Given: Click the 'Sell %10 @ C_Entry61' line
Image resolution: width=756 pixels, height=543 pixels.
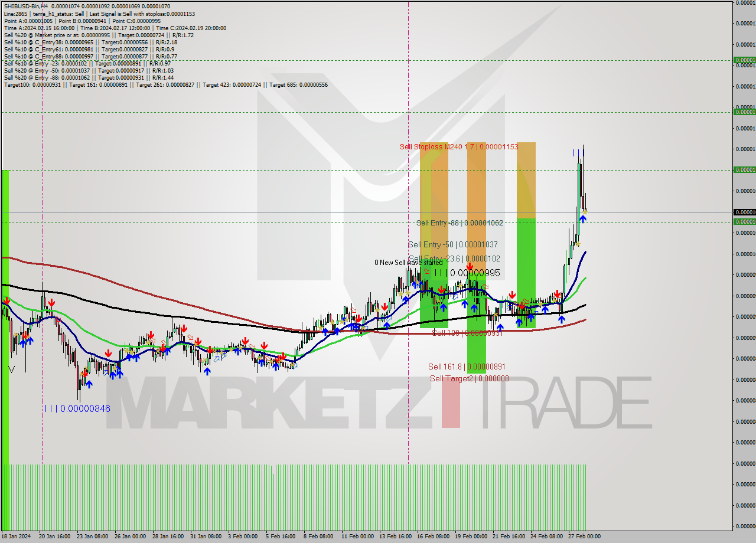Looking at the screenshot, I should click(x=89, y=49).
